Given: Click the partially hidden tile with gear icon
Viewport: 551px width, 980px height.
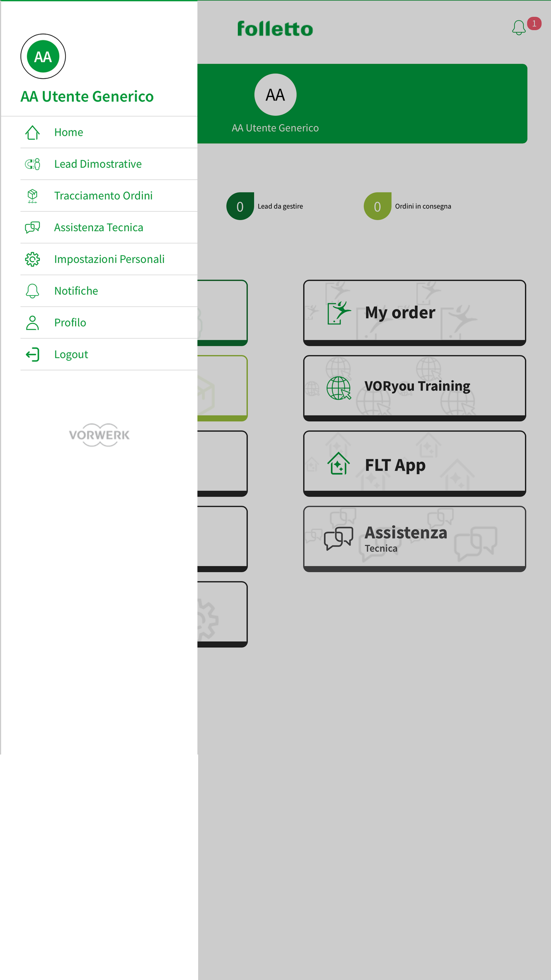Looking at the screenshot, I should pyautogui.click(x=222, y=614).
